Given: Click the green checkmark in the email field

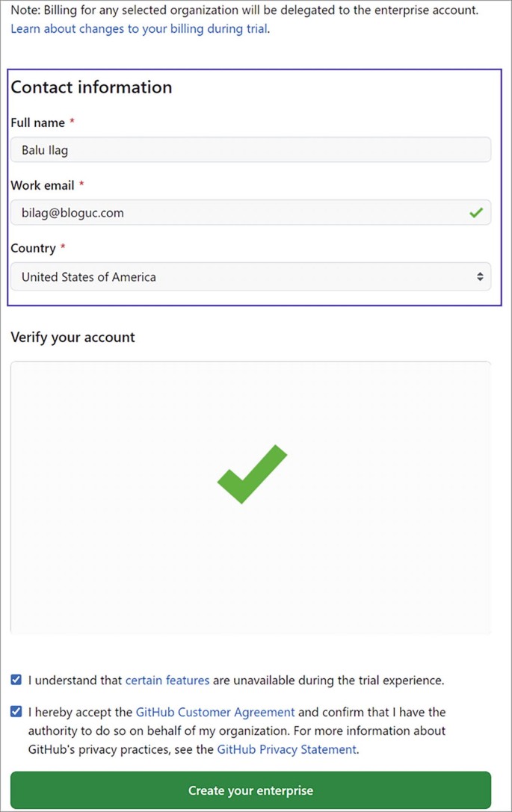Looking at the screenshot, I should click(x=476, y=212).
